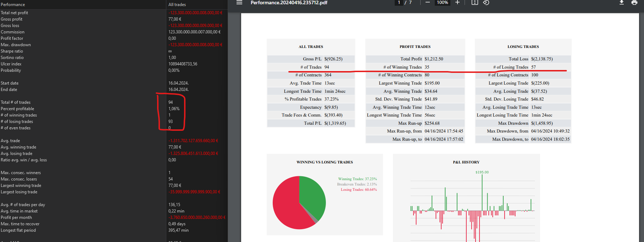Click the Total net profit row label
Viewport: 644px width, 242px height.
click(14, 13)
